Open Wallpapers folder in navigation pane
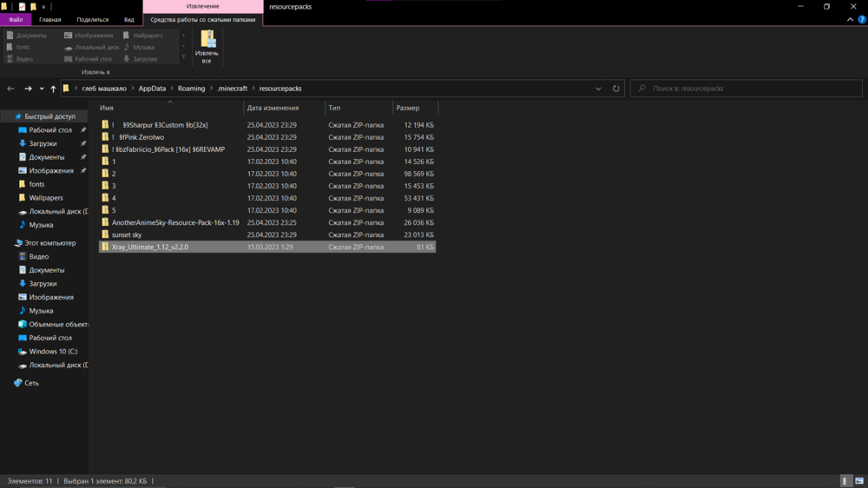 tap(45, 198)
